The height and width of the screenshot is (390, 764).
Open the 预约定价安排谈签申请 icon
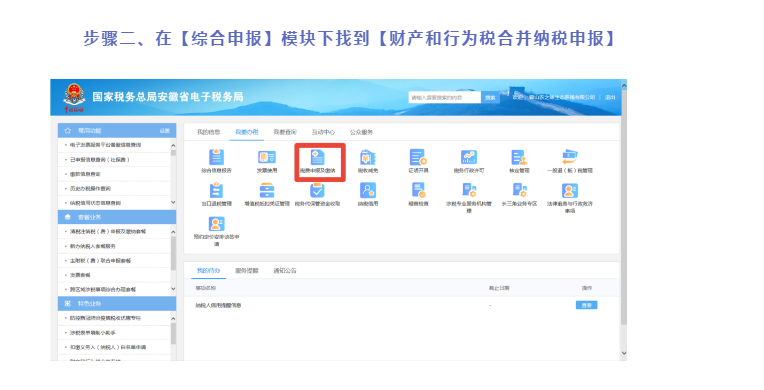tap(216, 223)
